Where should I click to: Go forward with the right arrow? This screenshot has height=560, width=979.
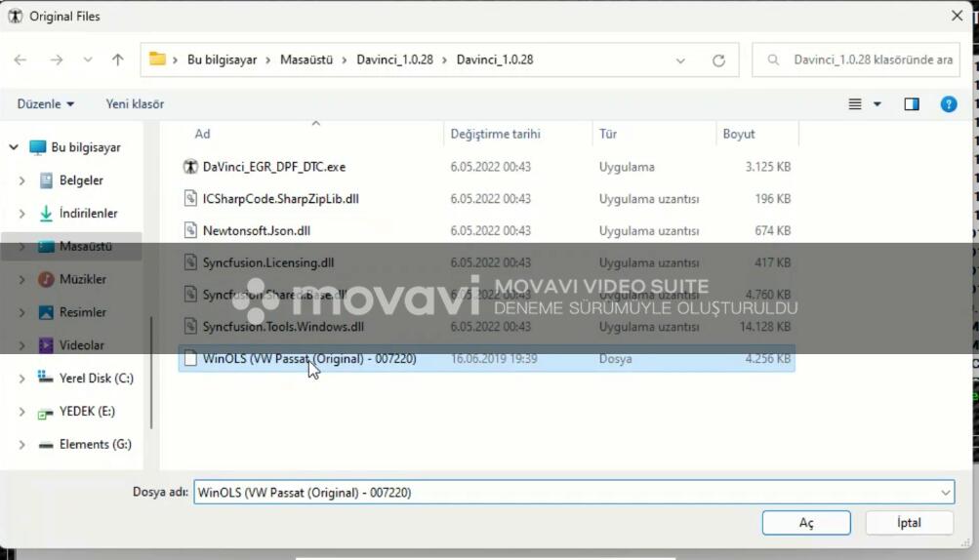pos(57,60)
